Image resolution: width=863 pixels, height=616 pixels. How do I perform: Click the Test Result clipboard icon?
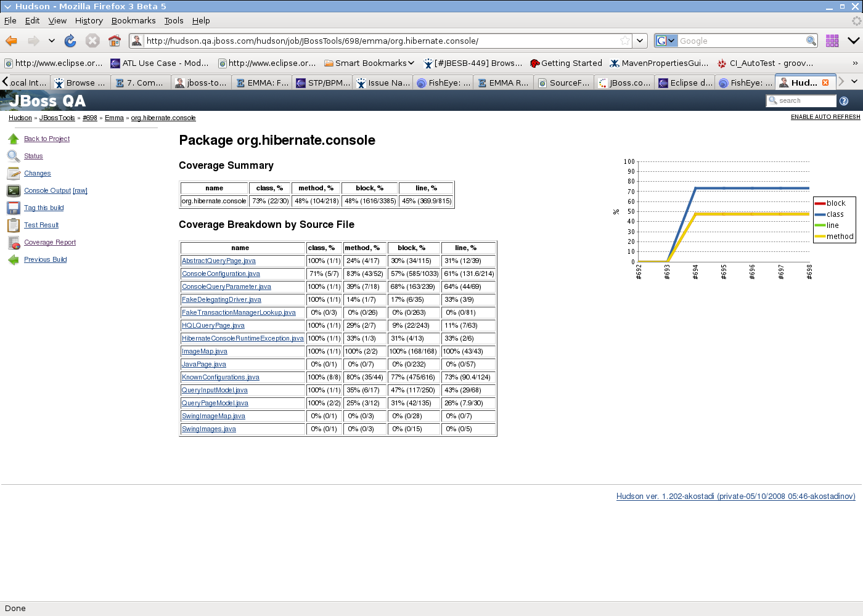[x=14, y=225]
